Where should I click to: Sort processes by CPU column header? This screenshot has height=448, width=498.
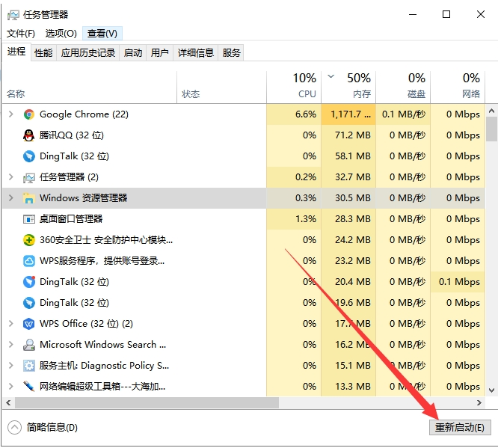tap(305, 86)
